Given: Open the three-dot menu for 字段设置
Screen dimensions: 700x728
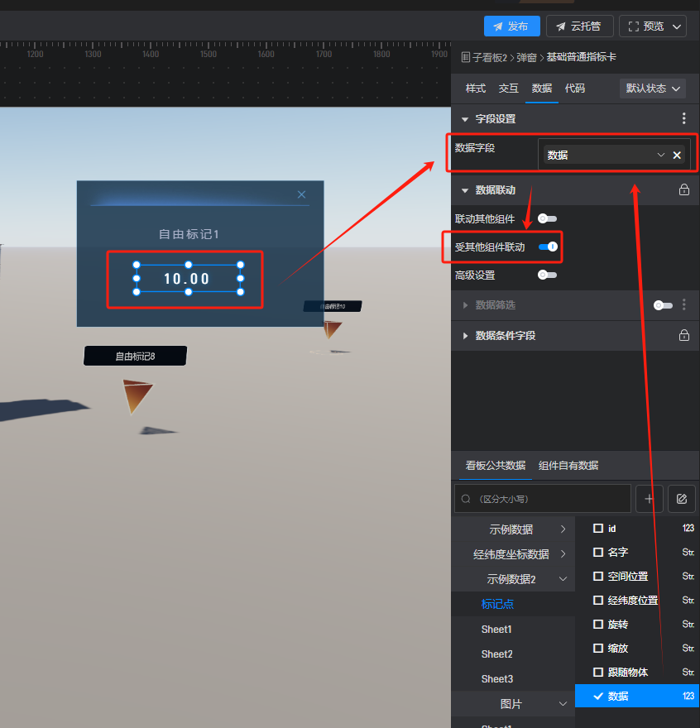Looking at the screenshot, I should pos(683,118).
